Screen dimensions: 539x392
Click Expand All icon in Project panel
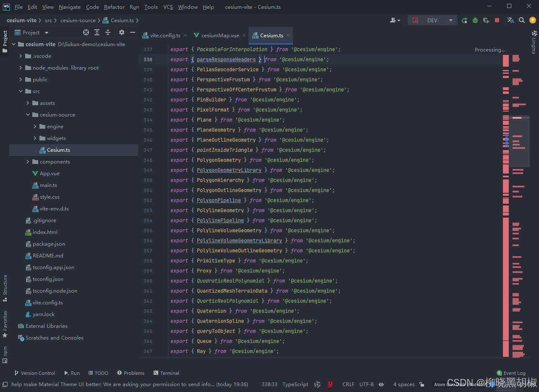97,32
